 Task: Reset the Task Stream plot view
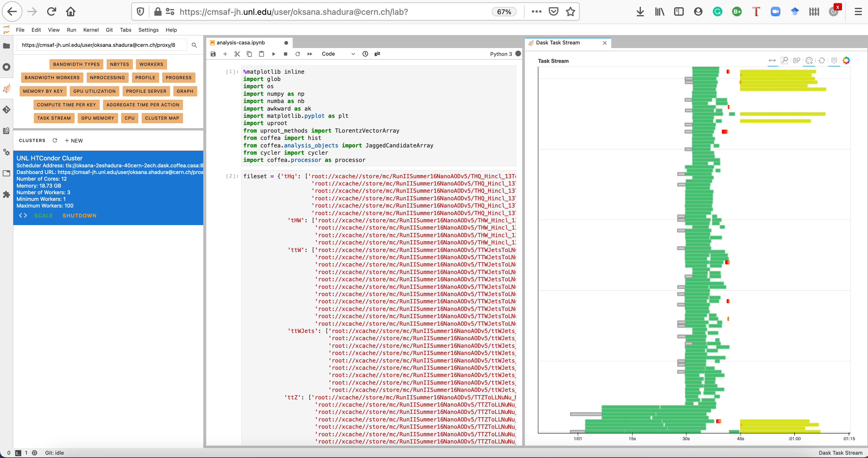pyautogui.click(x=822, y=61)
